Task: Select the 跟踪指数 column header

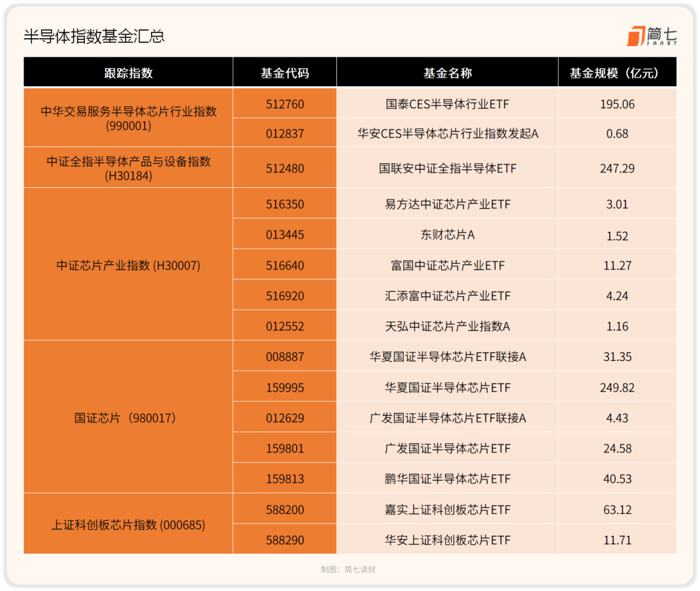Action: point(128,73)
